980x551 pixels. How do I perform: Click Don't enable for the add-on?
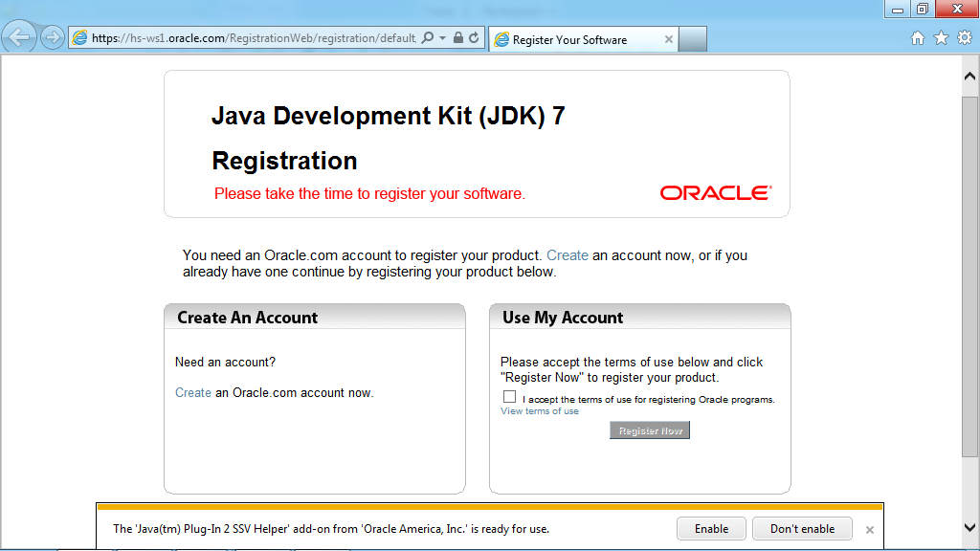(802, 528)
